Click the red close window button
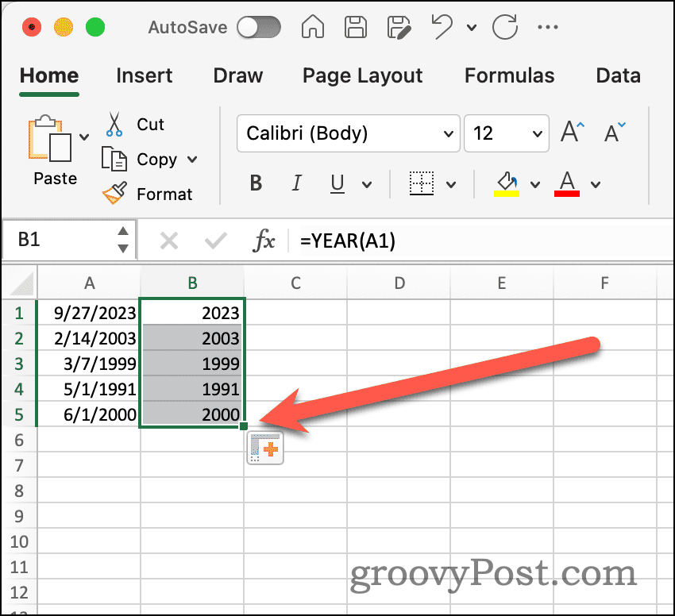 click(32, 27)
